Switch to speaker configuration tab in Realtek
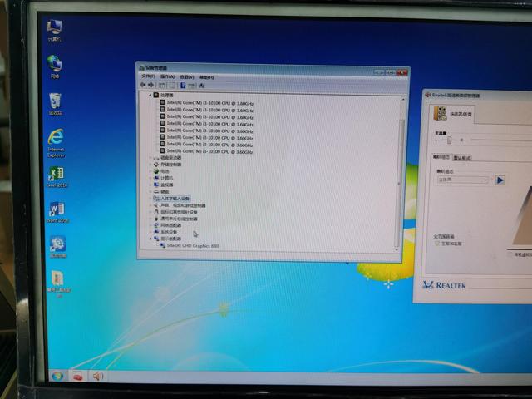The image size is (532, 399). click(441, 157)
